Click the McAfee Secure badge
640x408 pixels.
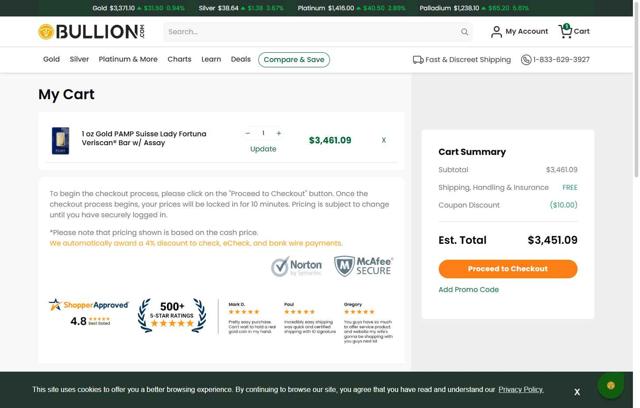tap(363, 266)
